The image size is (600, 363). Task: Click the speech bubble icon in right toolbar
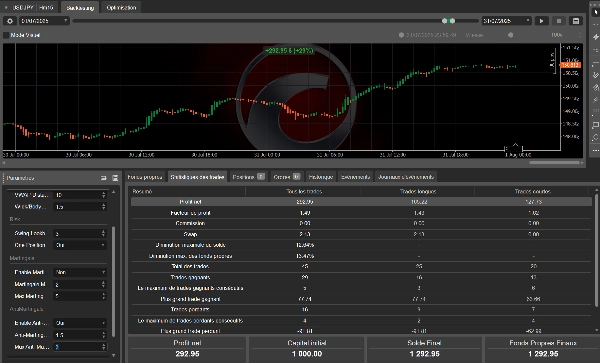pos(595,125)
